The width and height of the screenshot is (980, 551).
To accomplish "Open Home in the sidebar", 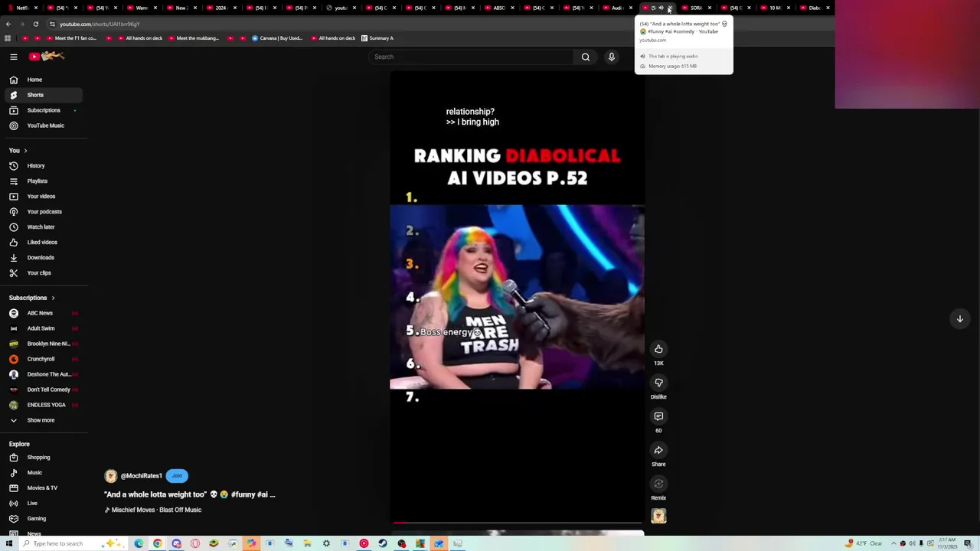I will [x=42, y=80].
